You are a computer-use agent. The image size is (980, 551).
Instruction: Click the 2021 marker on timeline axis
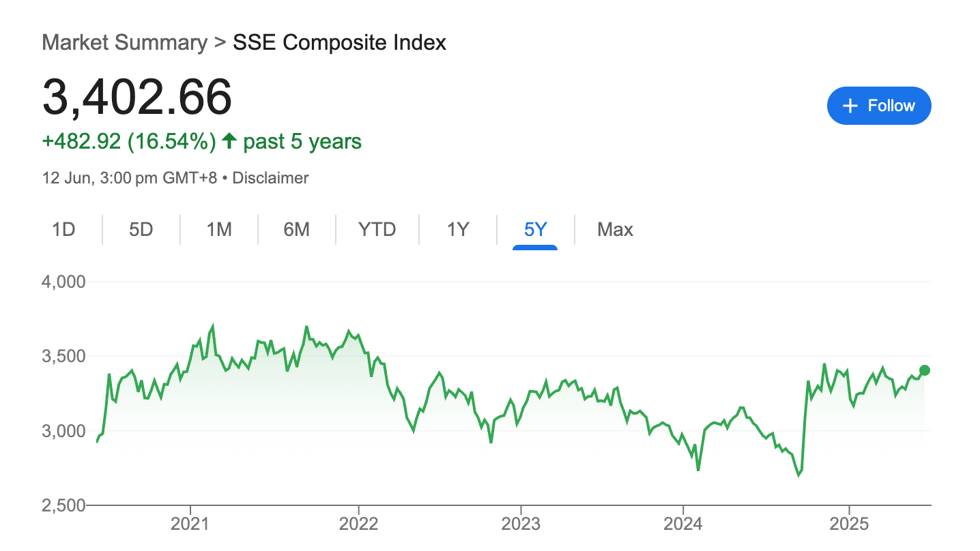[x=190, y=525]
